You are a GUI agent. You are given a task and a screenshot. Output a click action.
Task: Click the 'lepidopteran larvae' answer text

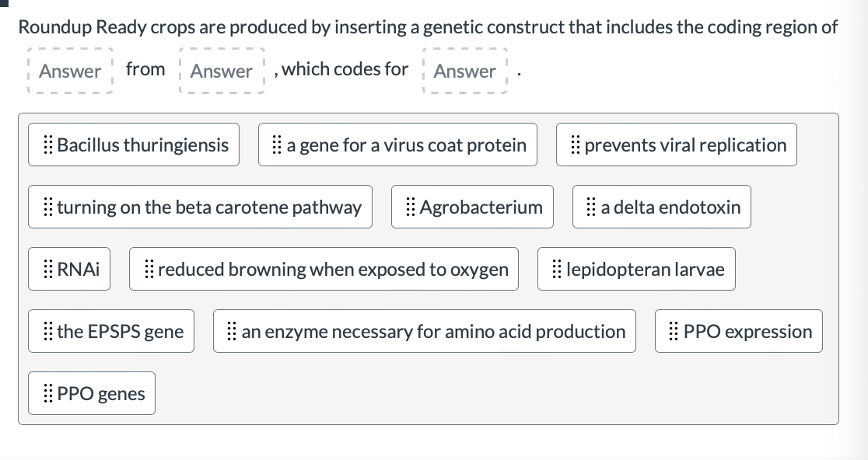coord(645,270)
